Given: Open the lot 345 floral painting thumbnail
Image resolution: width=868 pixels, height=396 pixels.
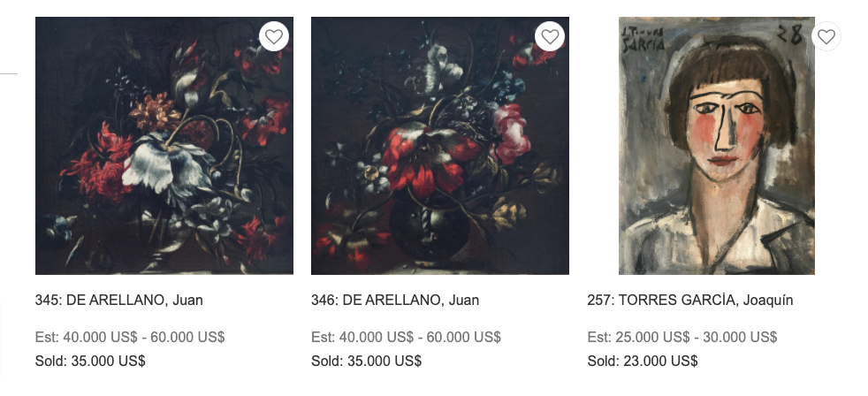Looking at the screenshot, I should click(164, 146).
